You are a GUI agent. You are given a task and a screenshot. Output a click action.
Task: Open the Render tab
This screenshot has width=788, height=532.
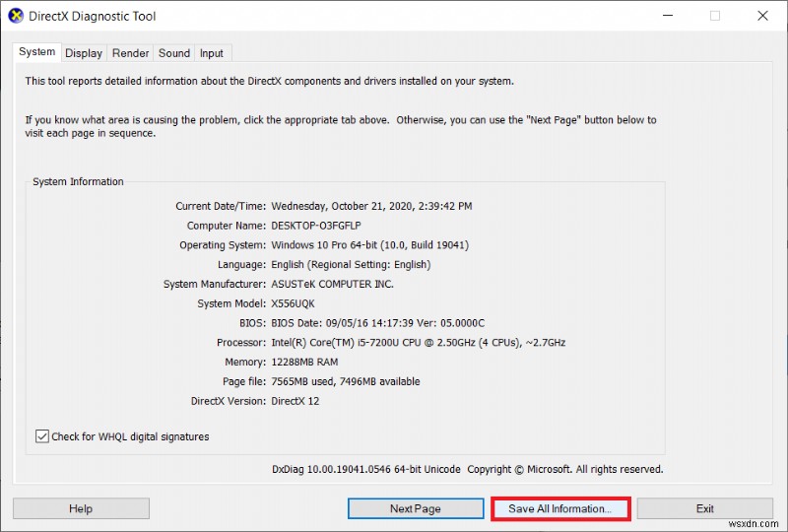click(x=130, y=53)
